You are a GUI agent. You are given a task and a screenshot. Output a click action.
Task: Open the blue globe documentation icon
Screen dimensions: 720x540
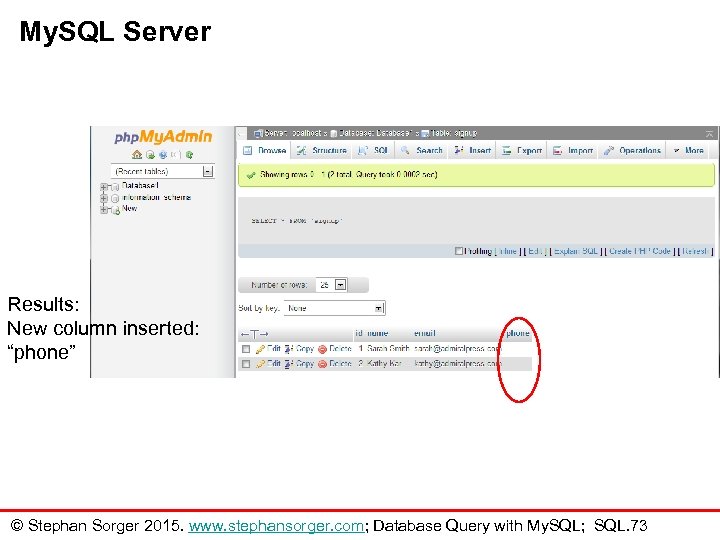coord(163,155)
